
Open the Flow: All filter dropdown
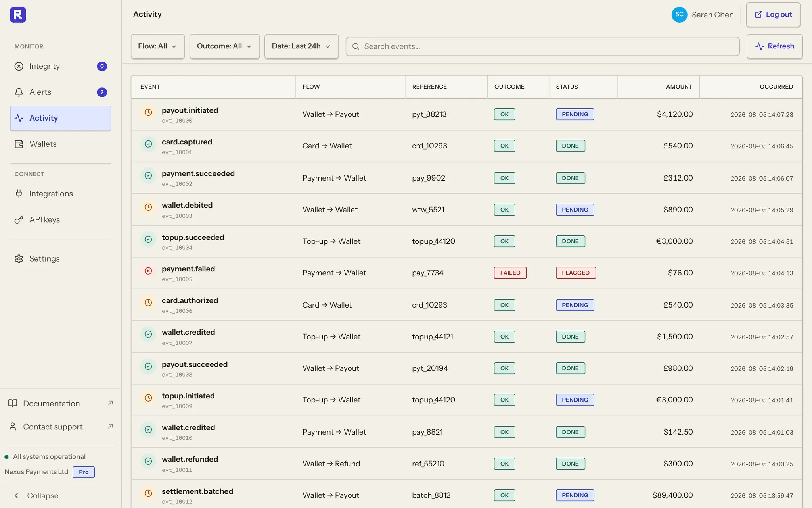[x=158, y=46]
